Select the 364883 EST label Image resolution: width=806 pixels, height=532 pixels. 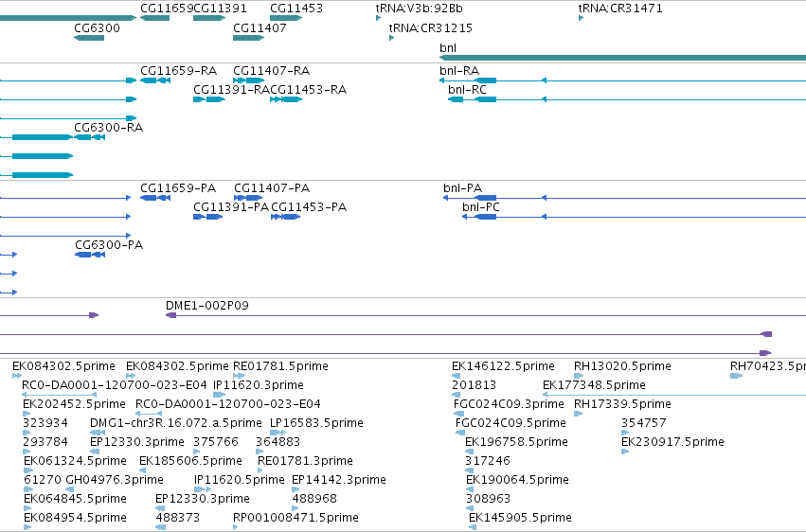pyautogui.click(x=278, y=442)
